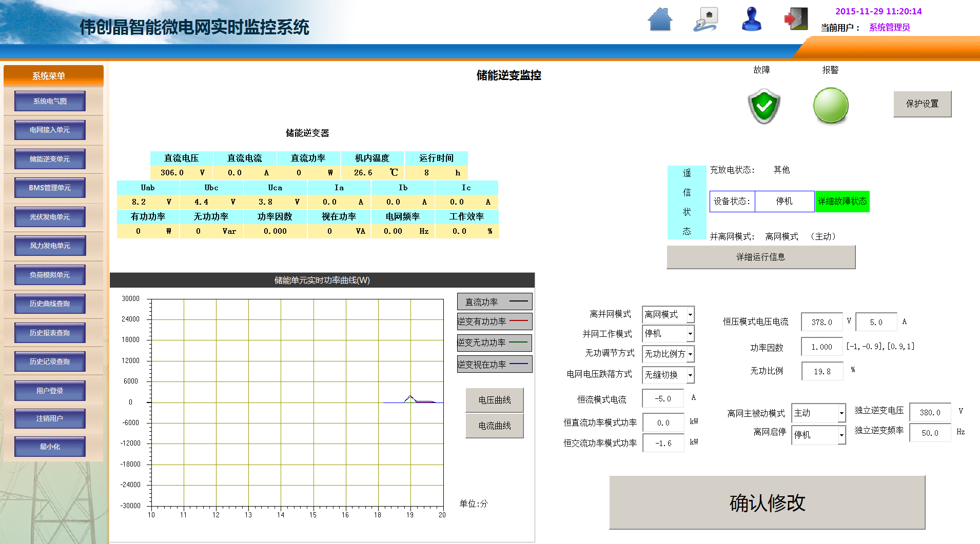Toggle the 直流功率 curve legend
980x544 pixels.
click(494, 302)
